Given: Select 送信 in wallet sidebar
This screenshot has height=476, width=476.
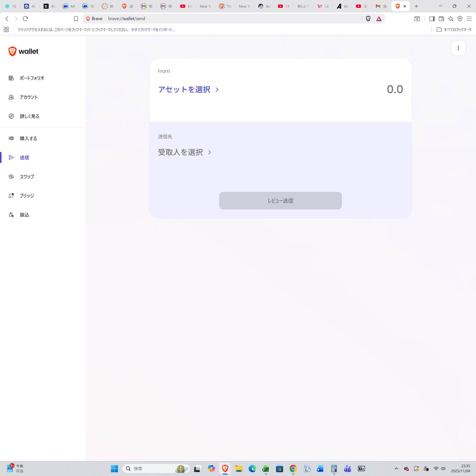Looking at the screenshot, I should click(x=24, y=158).
